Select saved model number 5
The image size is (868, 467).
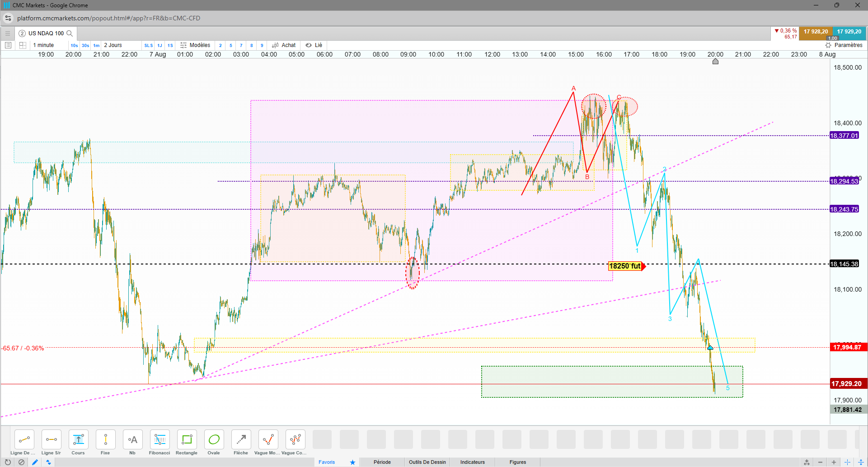[231, 45]
